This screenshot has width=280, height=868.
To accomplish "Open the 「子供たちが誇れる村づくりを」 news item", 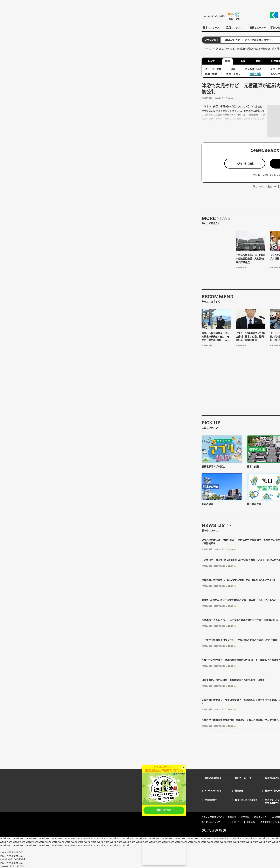I will click(x=241, y=640).
